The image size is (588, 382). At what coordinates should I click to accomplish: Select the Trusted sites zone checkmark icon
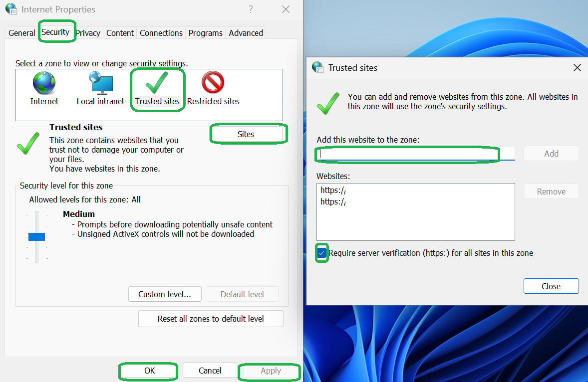click(157, 83)
